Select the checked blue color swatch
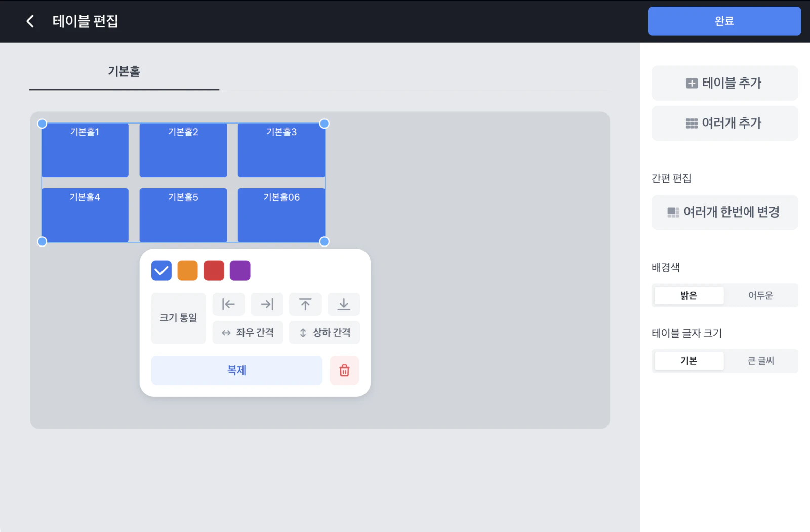Image resolution: width=810 pixels, height=532 pixels. pos(161,270)
